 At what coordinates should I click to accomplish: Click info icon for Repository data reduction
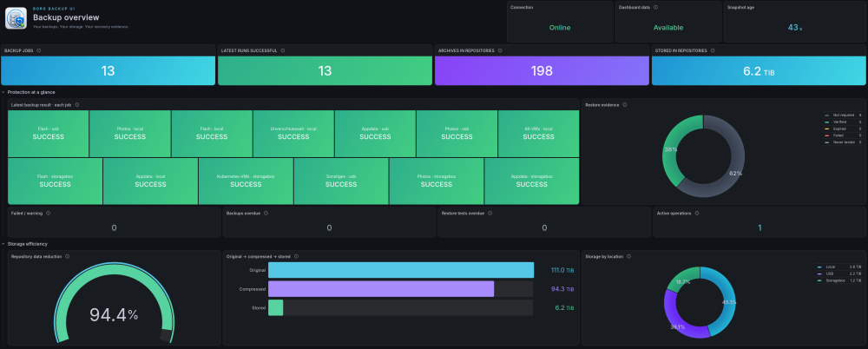(x=68, y=256)
